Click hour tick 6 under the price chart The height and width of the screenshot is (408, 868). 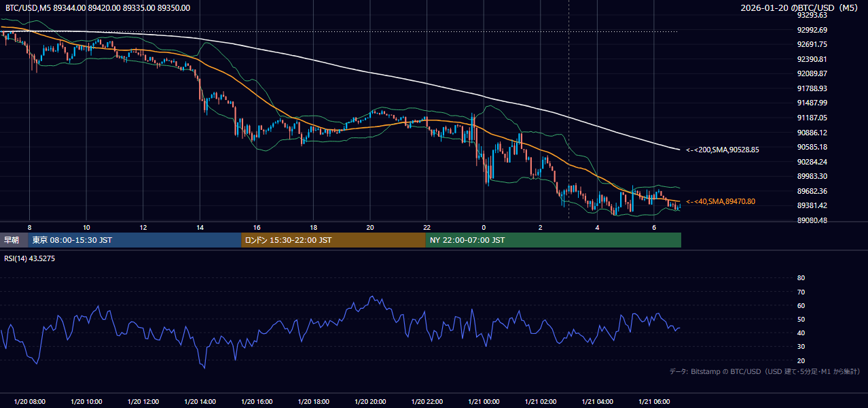(x=653, y=227)
